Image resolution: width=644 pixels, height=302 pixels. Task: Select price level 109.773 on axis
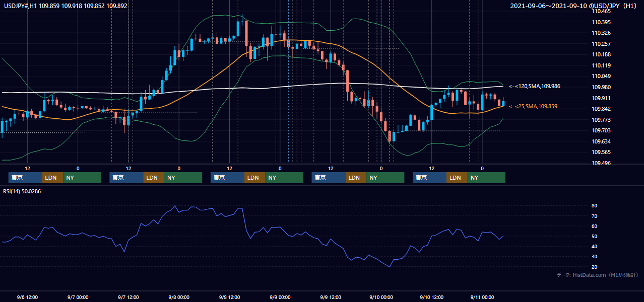601,120
